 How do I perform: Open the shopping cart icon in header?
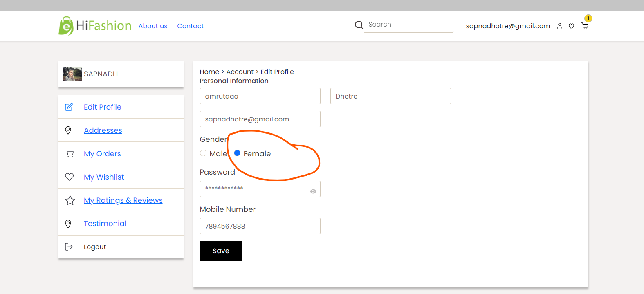(x=585, y=26)
